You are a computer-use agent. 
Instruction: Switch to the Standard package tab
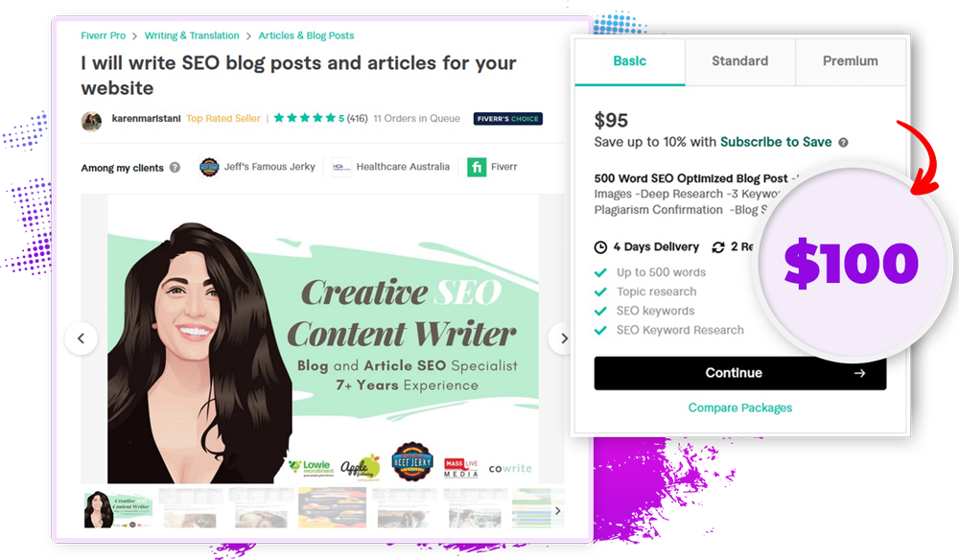click(x=740, y=61)
